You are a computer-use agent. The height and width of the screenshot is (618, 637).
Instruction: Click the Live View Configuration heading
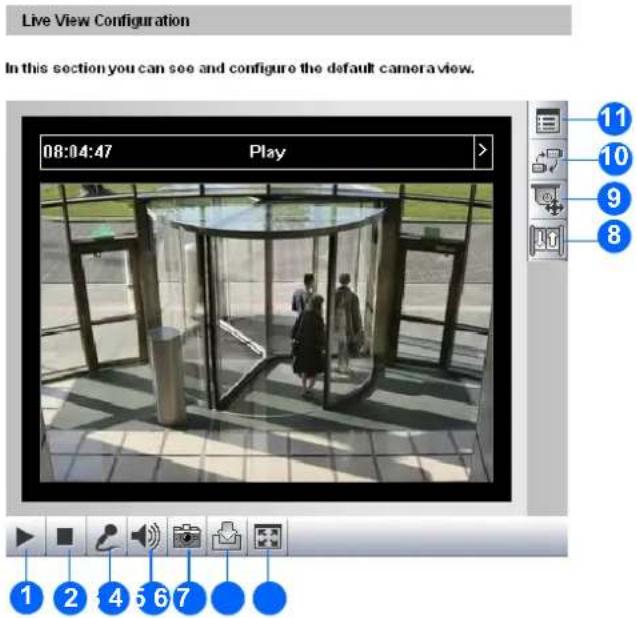click(105, 20)
